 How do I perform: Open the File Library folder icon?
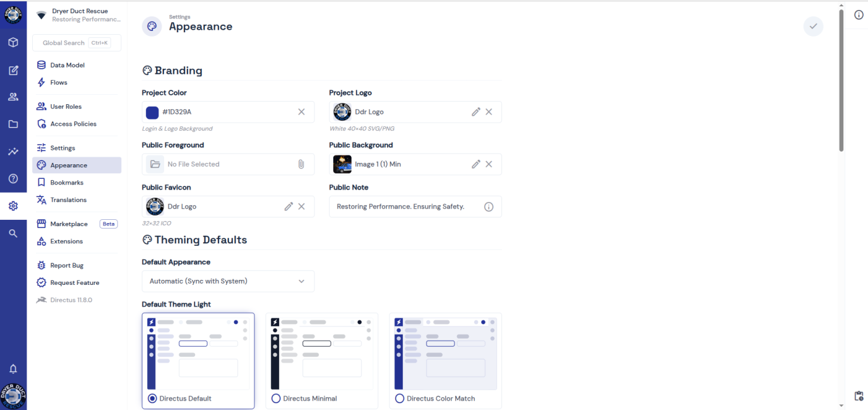click(x=13, y=124)
